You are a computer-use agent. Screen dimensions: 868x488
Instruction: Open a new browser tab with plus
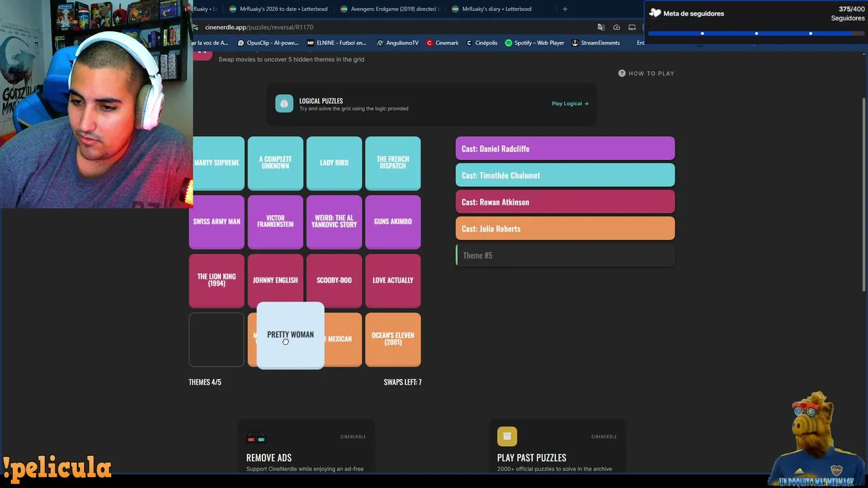click(565, 9)
